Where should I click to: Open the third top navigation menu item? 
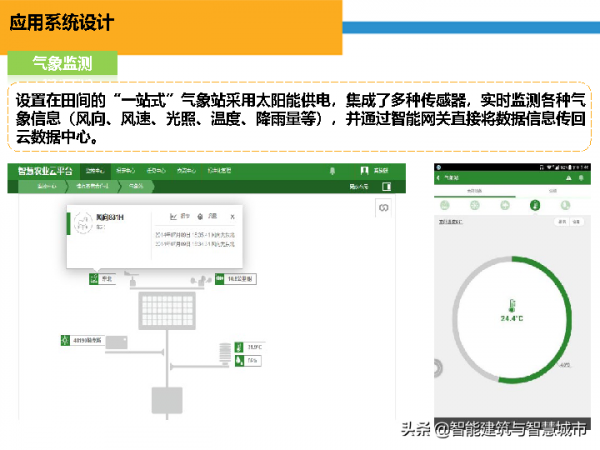(x=156, y=171)
